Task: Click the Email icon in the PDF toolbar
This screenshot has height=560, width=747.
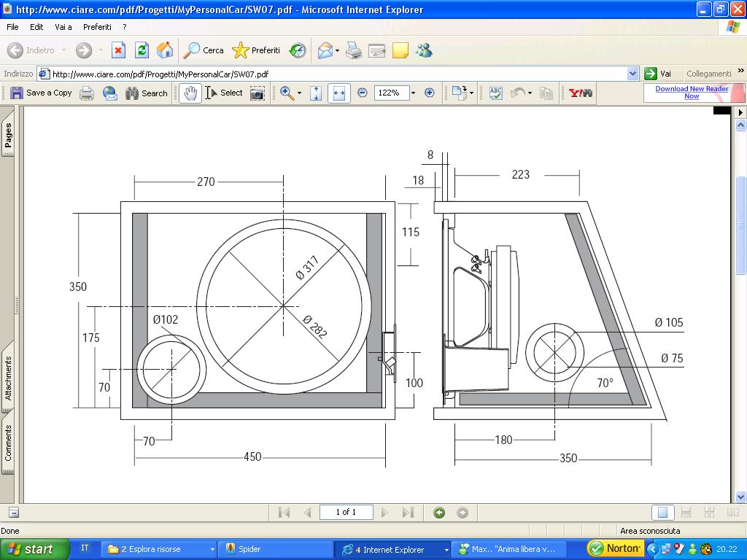Action: tap(109, 93)
